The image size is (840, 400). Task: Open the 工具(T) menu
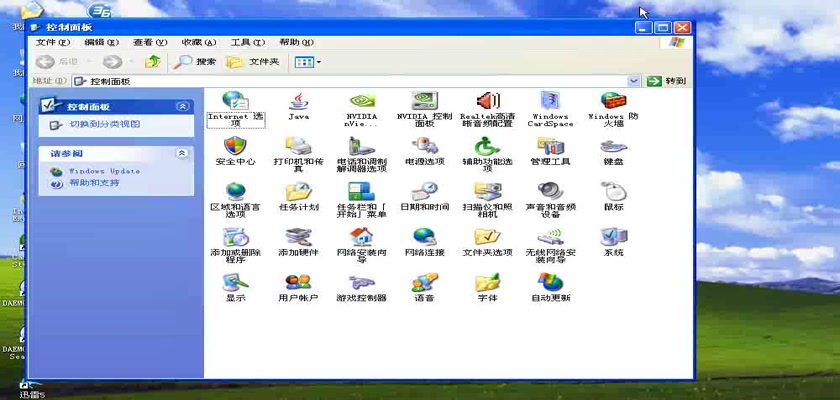click(x=248, y=42)
